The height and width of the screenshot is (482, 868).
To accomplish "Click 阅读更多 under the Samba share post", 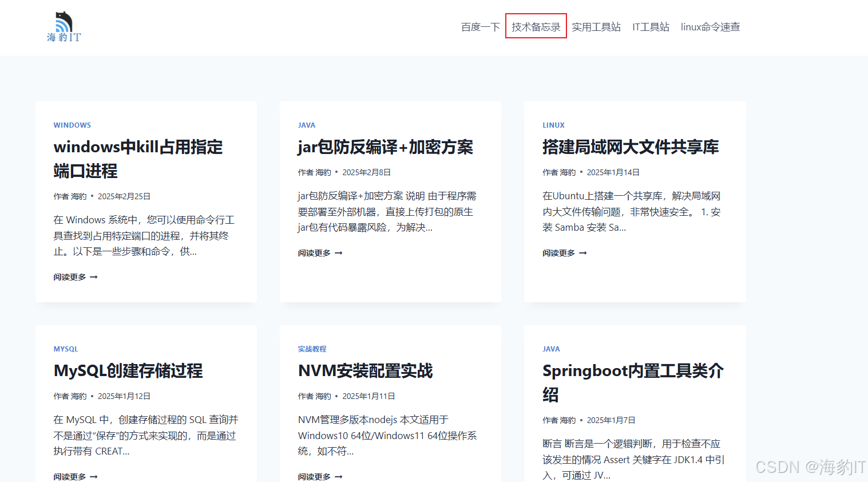I will (565, 253).
